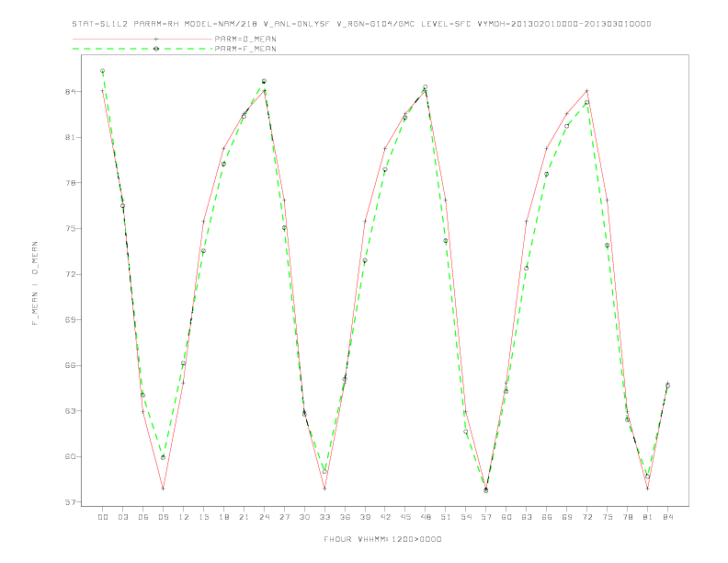Click V_RGN=G104/GMC in the chart title
The image size is (728, 563).
pyautogui.click(x=375, y=24)
